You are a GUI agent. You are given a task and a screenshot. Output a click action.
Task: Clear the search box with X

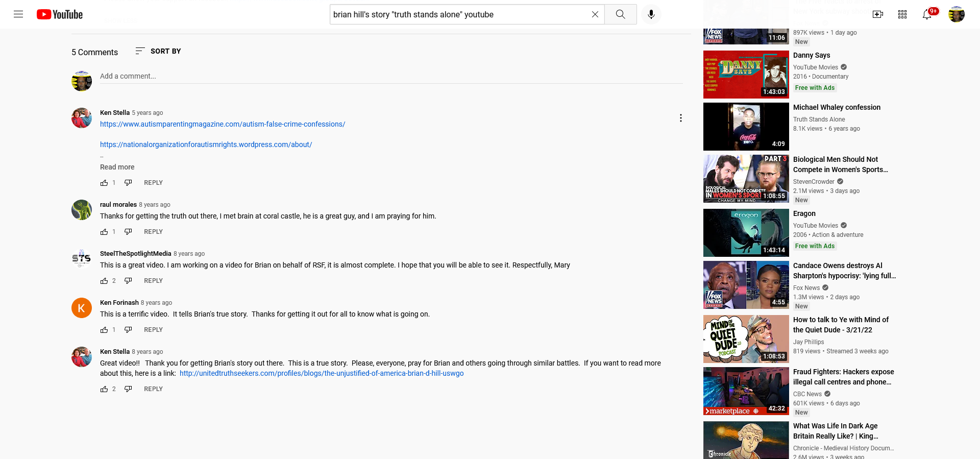point(595,14)
